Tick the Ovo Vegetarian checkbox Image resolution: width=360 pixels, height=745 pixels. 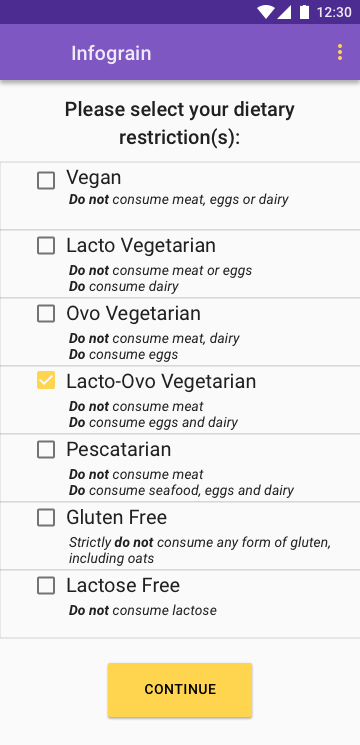46,314
